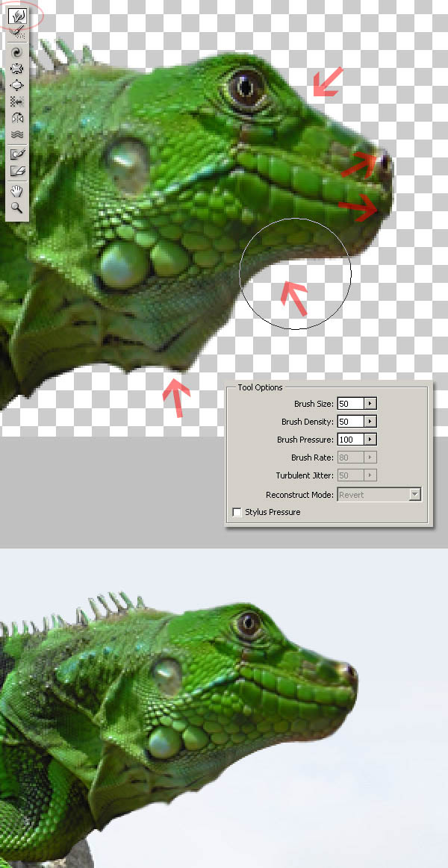Open the Brush Size slider arrow
The image size is (448, 868).
coord(371,404)
